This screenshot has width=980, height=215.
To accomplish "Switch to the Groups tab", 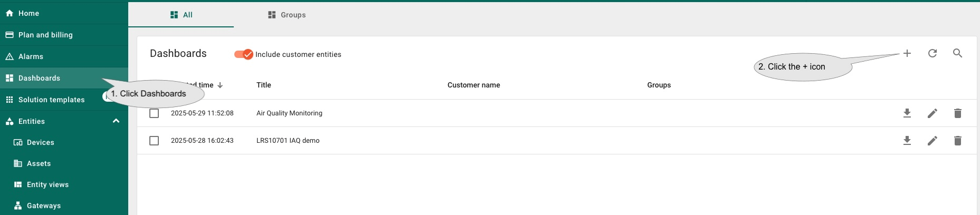I will click(x=287, y=15).
